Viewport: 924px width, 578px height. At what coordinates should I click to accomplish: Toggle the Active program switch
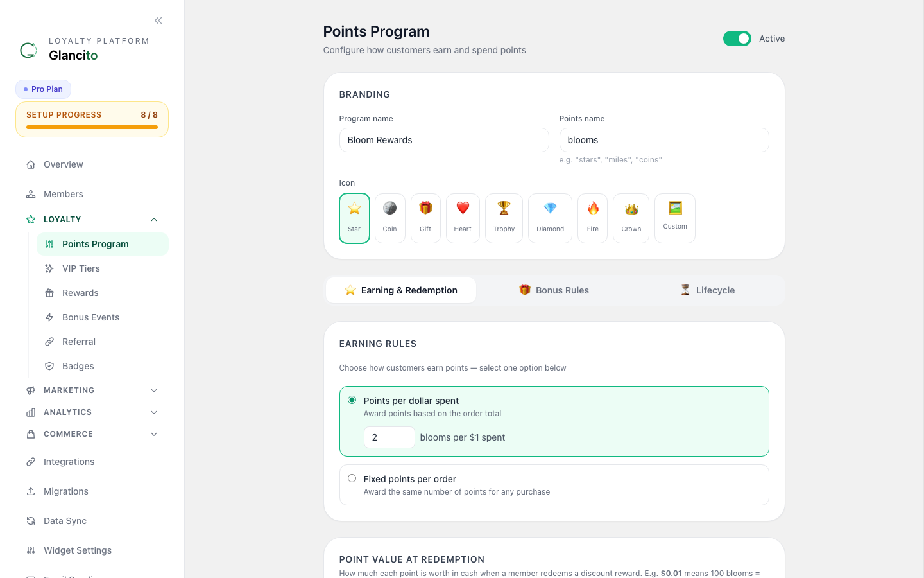point(737,39)
